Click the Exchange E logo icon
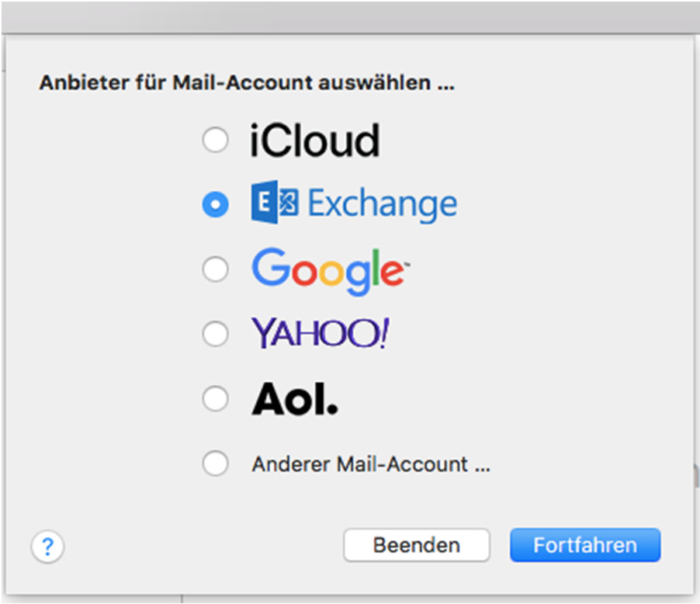This screenshot has width=700, height=604. (x=275, y=203)
